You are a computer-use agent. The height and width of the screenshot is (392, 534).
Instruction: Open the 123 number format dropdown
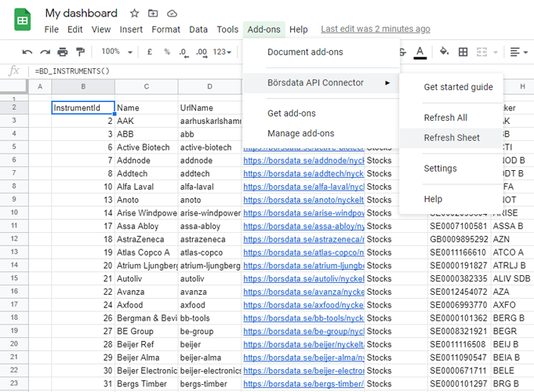pyautogui.click(x=222, y=52)
